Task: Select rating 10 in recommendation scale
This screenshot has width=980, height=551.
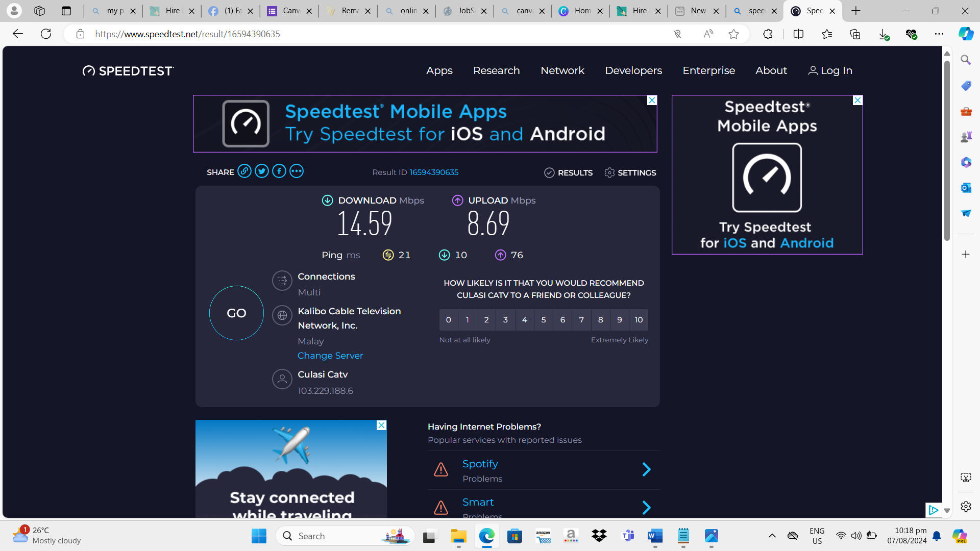Action: [639, 320]
